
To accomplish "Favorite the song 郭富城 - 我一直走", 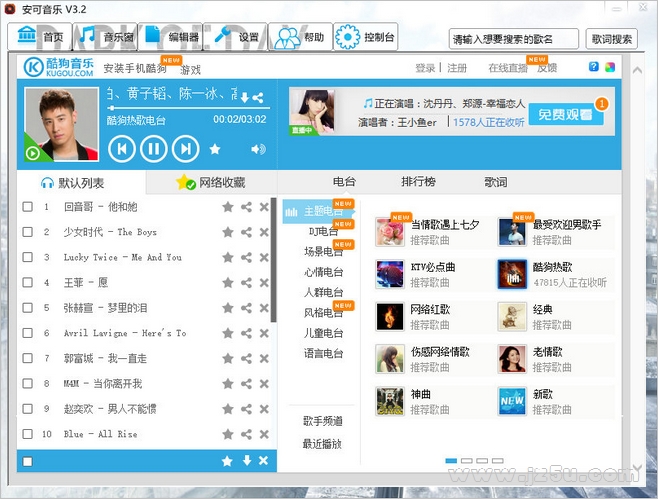I will coord(228,358).
